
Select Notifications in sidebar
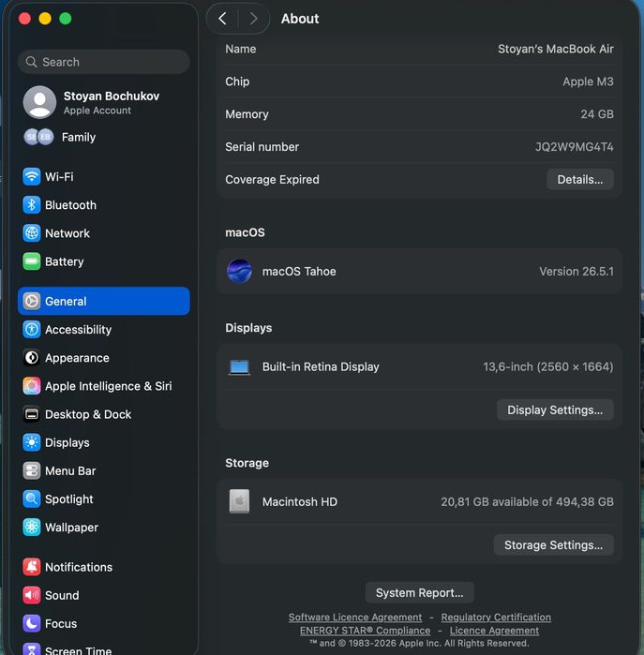click(x=104, y=567)
